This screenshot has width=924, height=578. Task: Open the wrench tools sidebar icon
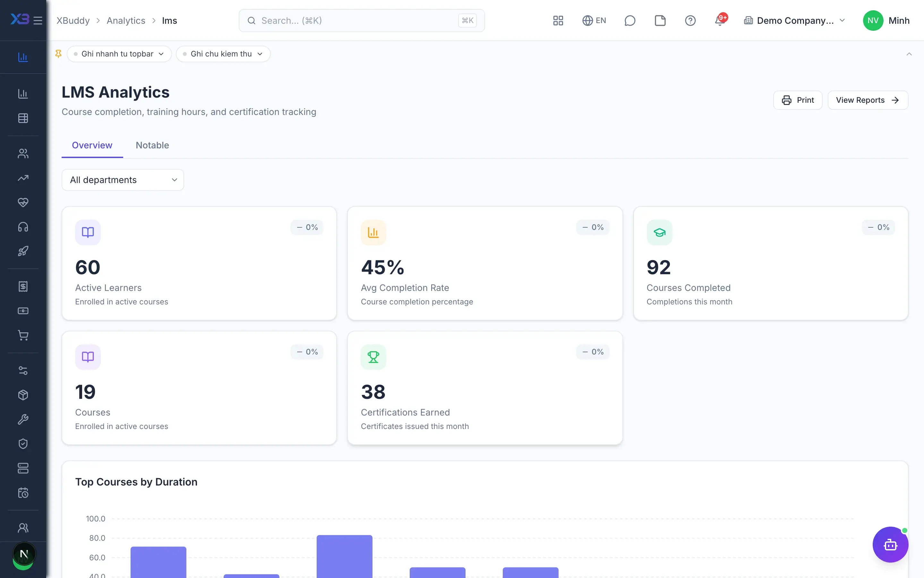click(x=23, y=419)
